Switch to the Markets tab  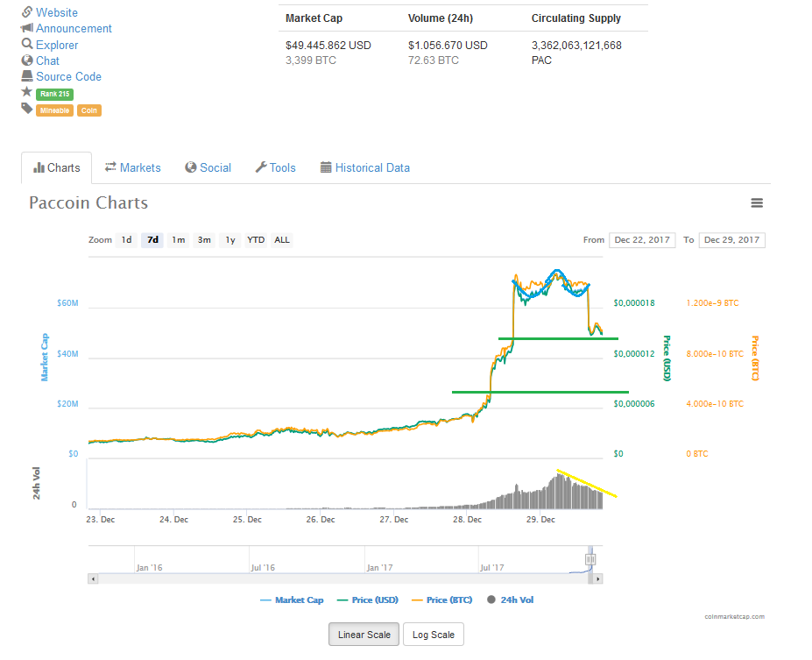coord(133,167)
